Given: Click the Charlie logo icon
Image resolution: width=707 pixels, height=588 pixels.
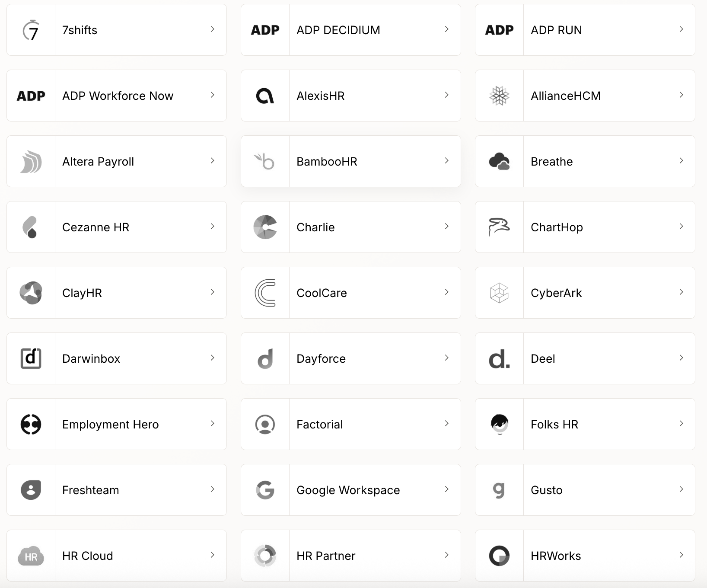Looking at the screenshot, I should tap(265, 227).
